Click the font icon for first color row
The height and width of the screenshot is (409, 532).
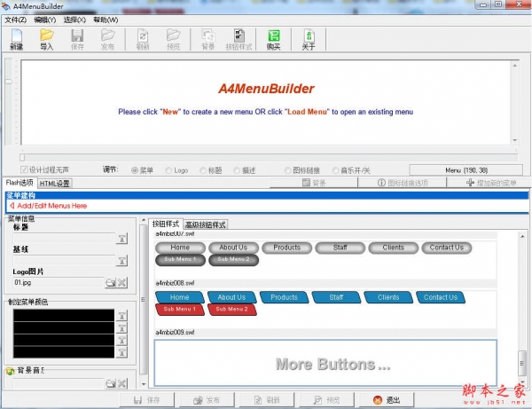point(122,316)
